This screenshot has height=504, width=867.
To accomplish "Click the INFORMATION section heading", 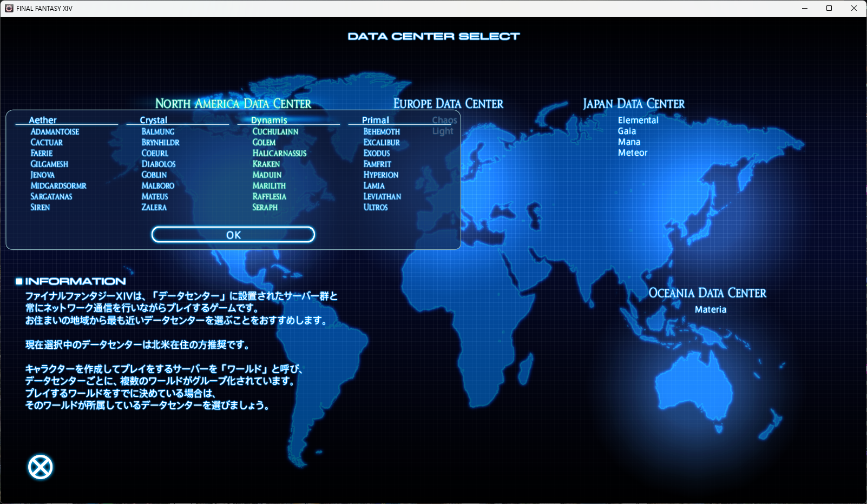I will pyautogui.click(x=75, y=281).
